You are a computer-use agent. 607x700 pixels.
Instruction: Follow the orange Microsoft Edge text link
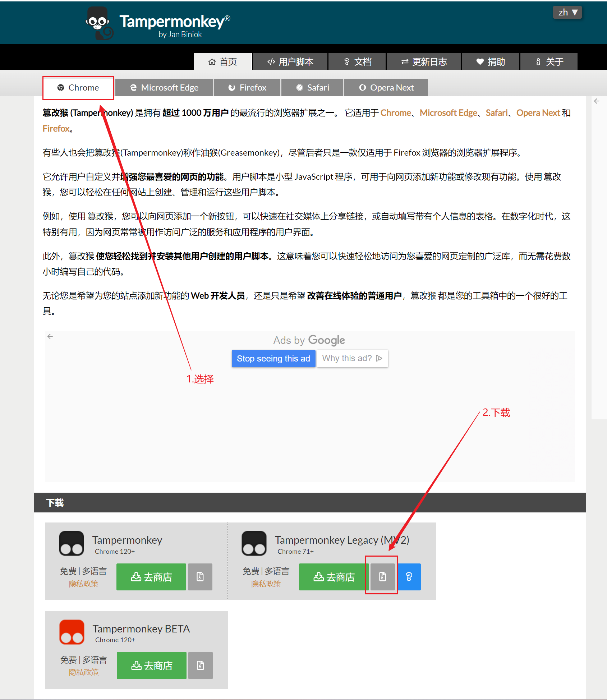pos(448,113)
